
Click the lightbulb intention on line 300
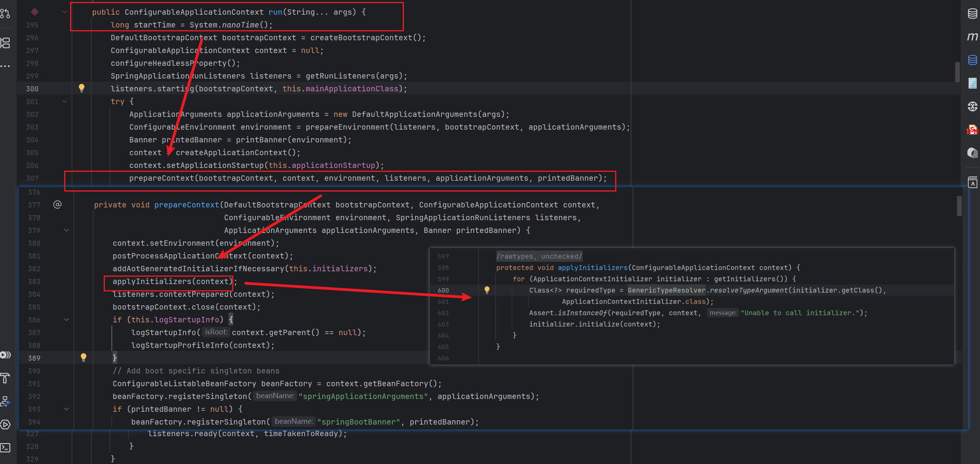(82, 88)
